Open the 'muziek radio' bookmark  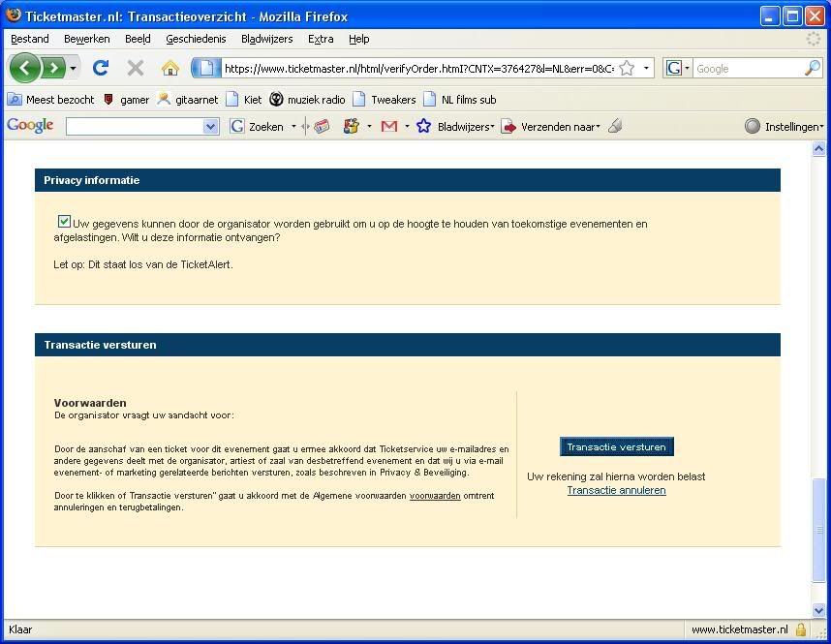click(307, 100)
